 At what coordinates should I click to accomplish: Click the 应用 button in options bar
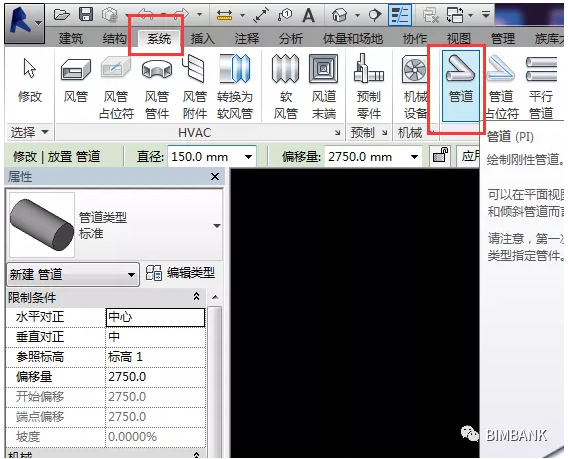coord(469,156)
